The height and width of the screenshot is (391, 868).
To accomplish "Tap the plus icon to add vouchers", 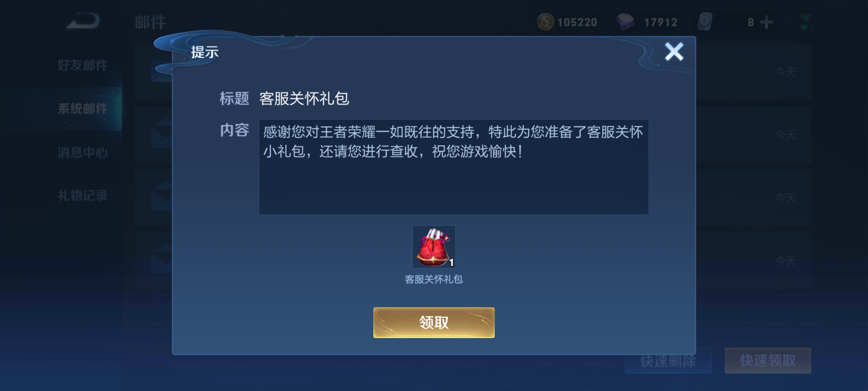I will click(x=766, y=22).
